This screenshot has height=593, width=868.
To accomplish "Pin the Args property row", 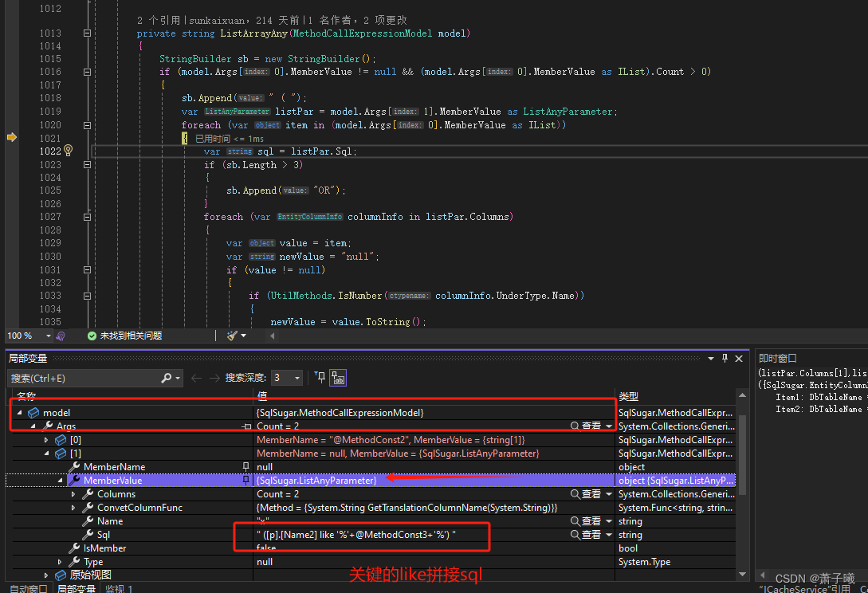I will coord(246,426).
